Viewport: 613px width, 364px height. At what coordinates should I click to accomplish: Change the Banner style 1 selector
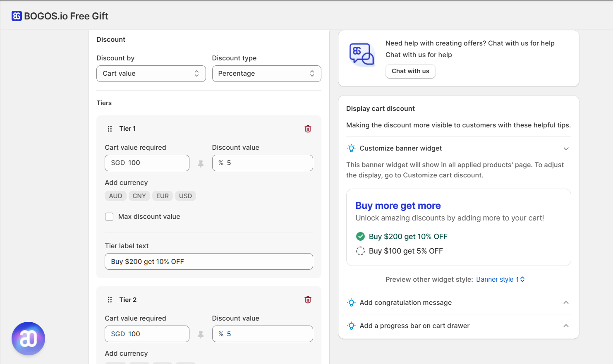[x=500, y=280]
